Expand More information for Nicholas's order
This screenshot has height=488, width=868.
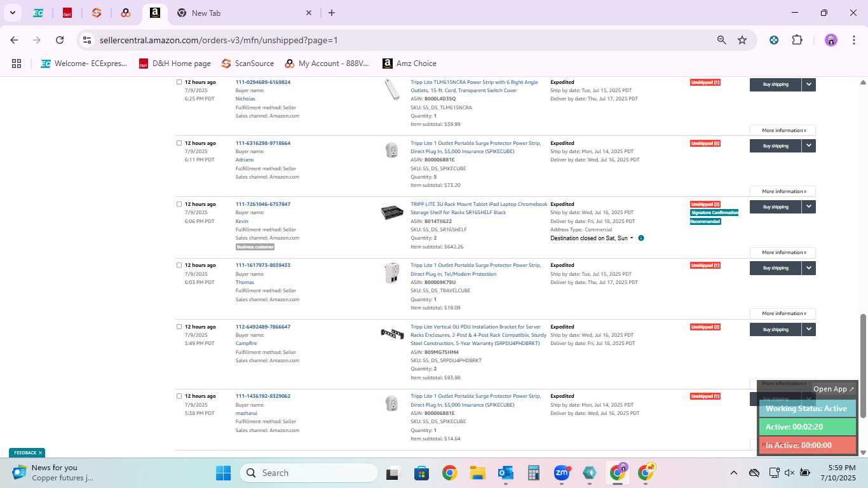coord(783,130)
